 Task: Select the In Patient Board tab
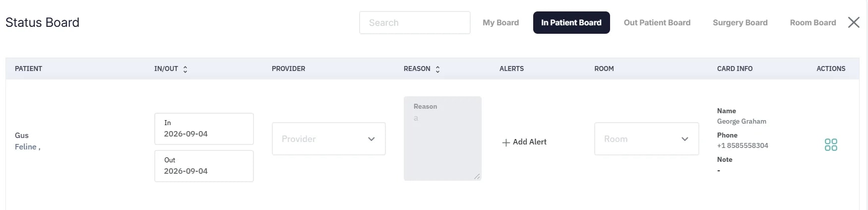[x=571, y=23]
